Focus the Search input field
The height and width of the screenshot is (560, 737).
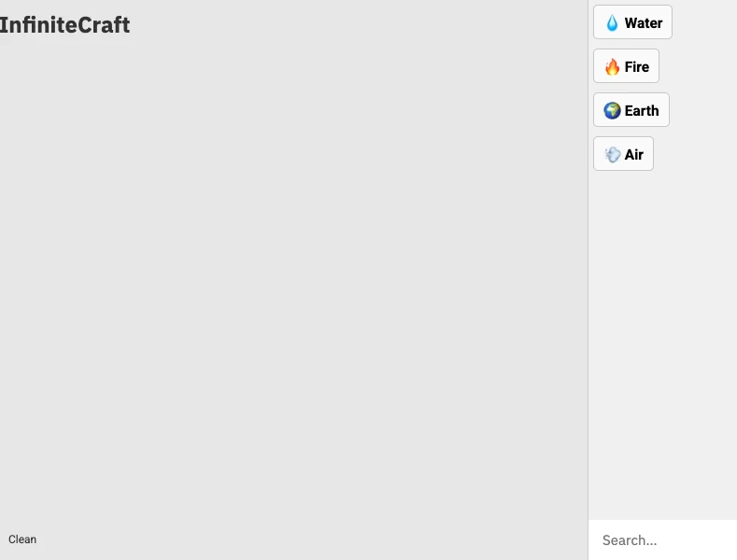tap(662, 540)
